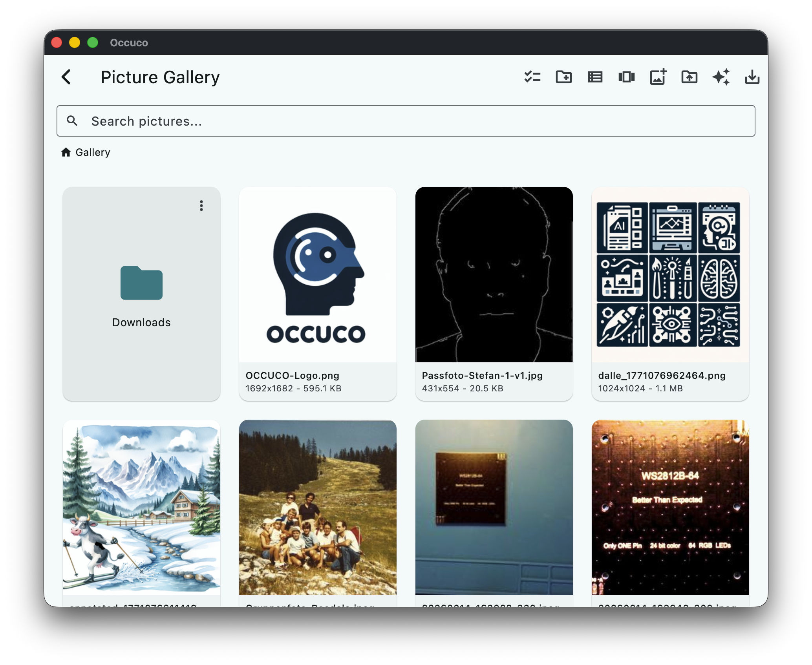Add a new picture to the gallery
Image resolution: width=812 pixels, height=665 pixels.
658,77
